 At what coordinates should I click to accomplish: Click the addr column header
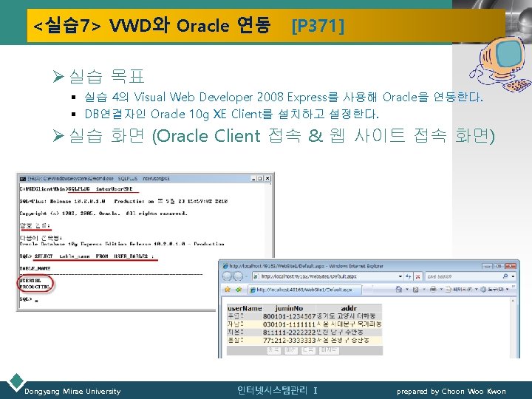tap(349, 308)
